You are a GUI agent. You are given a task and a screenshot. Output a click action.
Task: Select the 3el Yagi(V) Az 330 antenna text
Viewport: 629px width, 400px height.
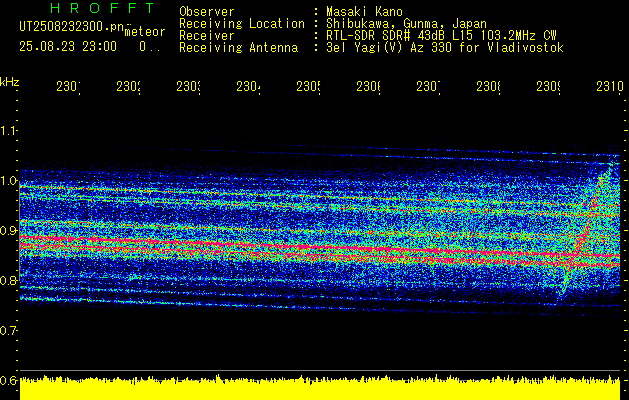pos(445,48)
